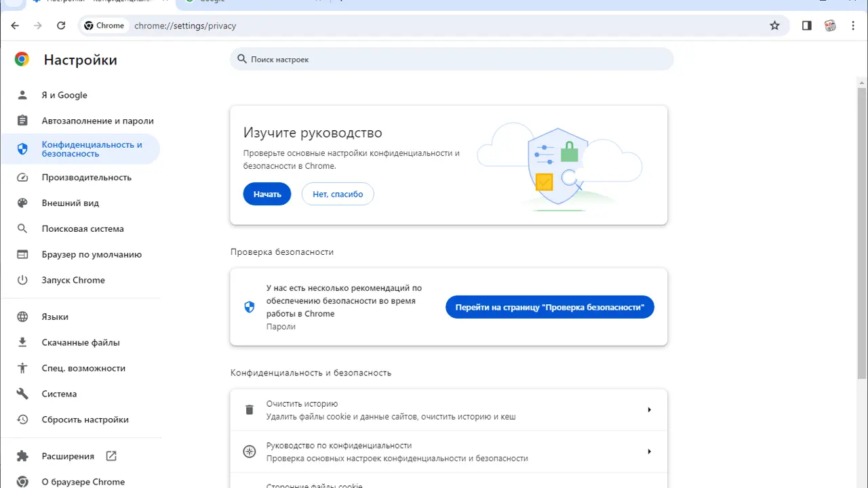The width and height of the screenshot is (868, 488).
Task: Click the vertical scrollbar on right
Action: pyautogui.click(x=862, y=230)
